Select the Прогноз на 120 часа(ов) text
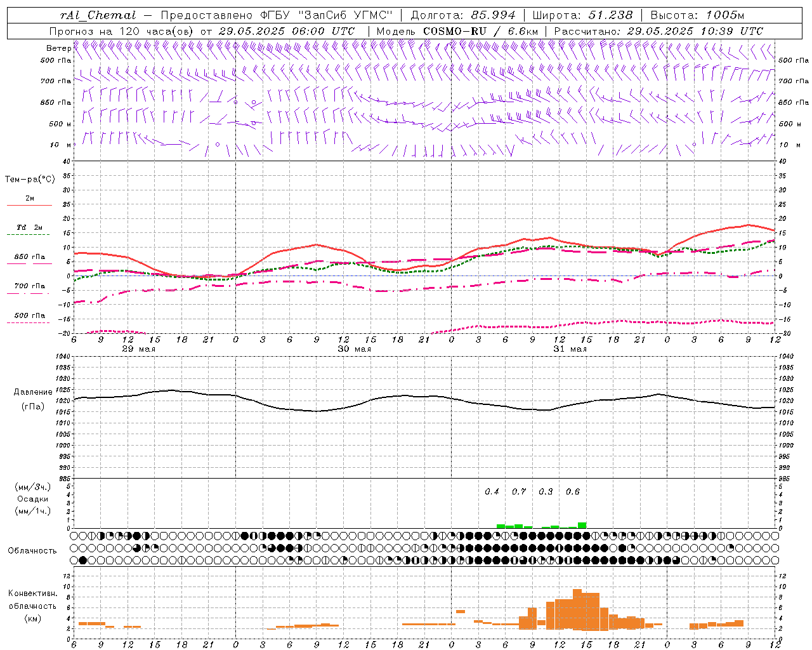This screenshot has width=812, height=650. click(x=122, y=31)
